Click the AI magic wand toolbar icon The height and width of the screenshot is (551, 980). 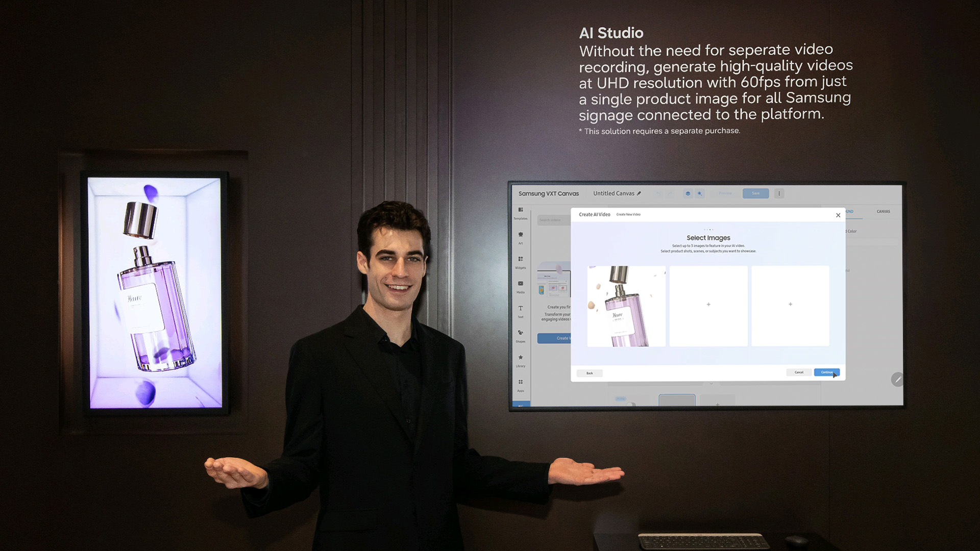700,193
